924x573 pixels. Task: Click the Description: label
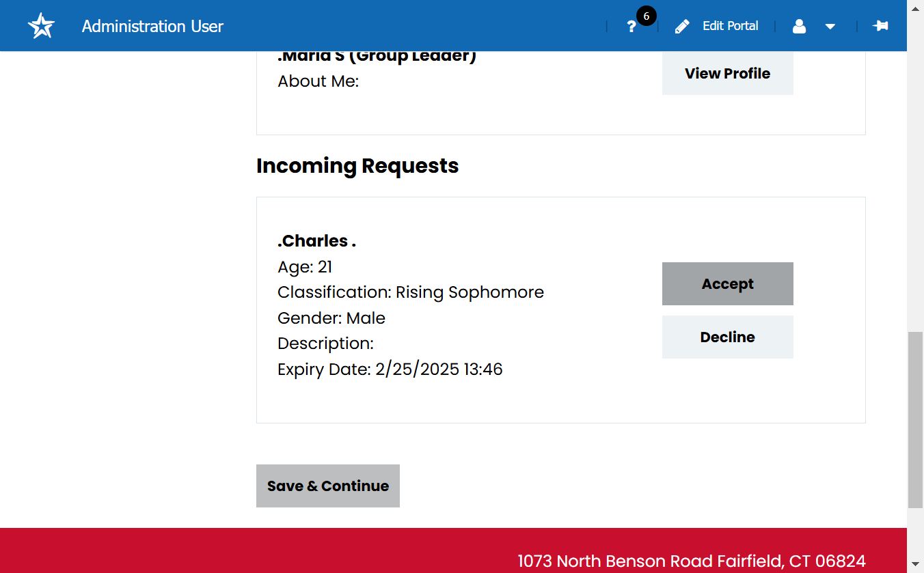coord(325,344)
